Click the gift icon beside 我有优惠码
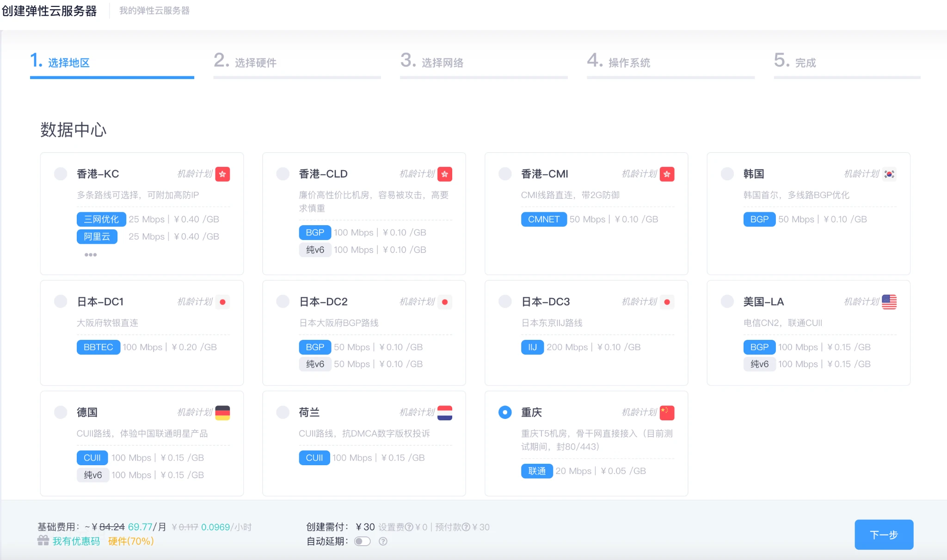Screen dimensions: 947x560 point(43,541)
